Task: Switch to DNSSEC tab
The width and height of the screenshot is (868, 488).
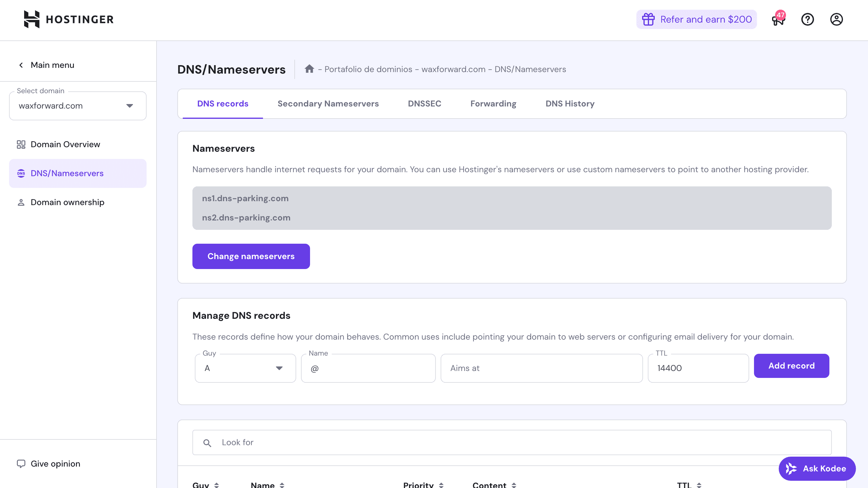Action: pyautogui.click(x=424, y=104)
